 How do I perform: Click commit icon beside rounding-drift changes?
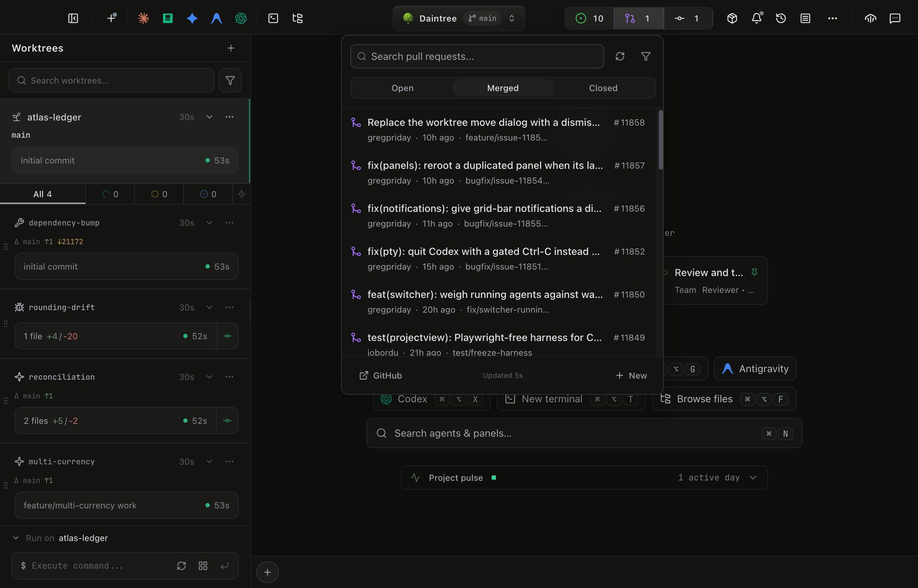pyautogui.click(x=227, y=336)
